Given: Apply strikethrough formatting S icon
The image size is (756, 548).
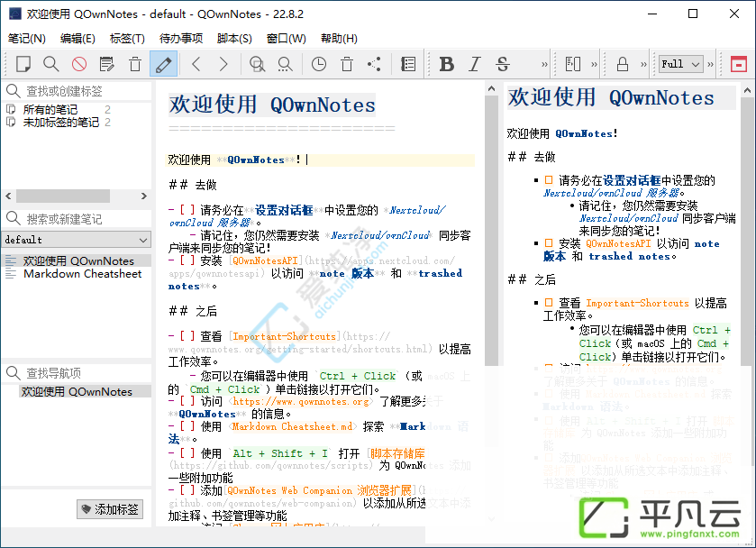Looking at the screenshot, I should click(x=503, y=64).
